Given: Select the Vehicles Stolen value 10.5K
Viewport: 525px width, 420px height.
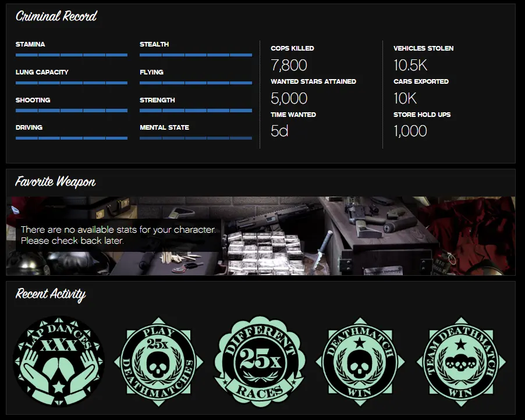Looking at the screenshot, I should pos(410,65).
